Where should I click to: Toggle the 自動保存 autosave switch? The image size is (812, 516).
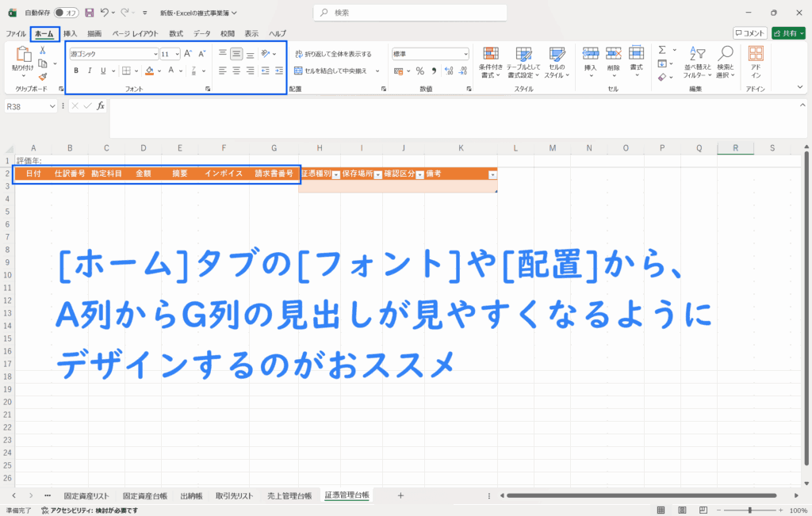pos(67,13)
